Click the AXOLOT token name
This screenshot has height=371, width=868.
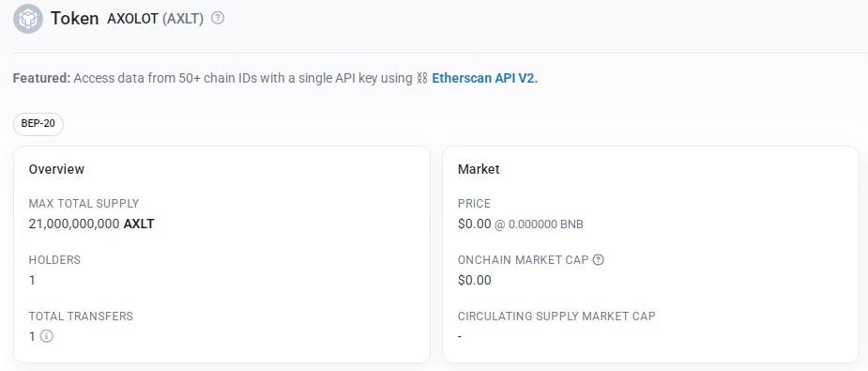tap(133, 18)
